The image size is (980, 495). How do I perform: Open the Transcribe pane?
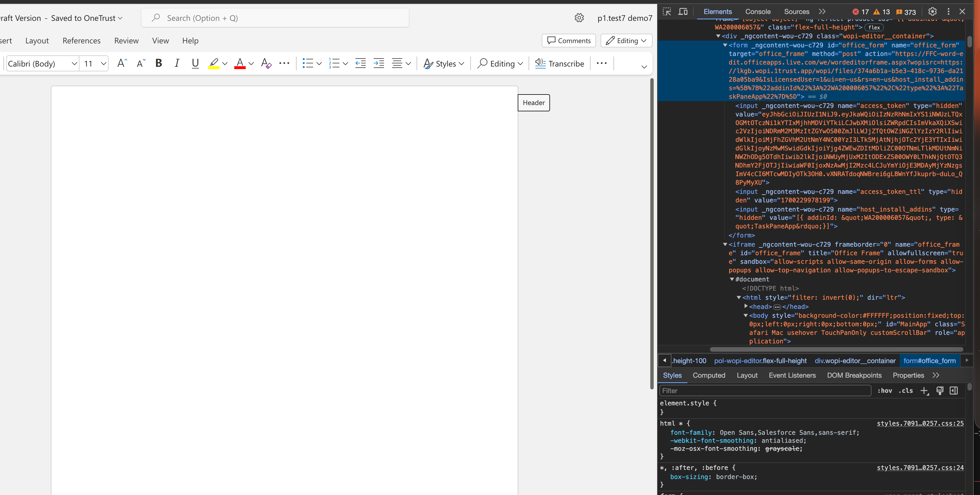(x=559, y=63)
